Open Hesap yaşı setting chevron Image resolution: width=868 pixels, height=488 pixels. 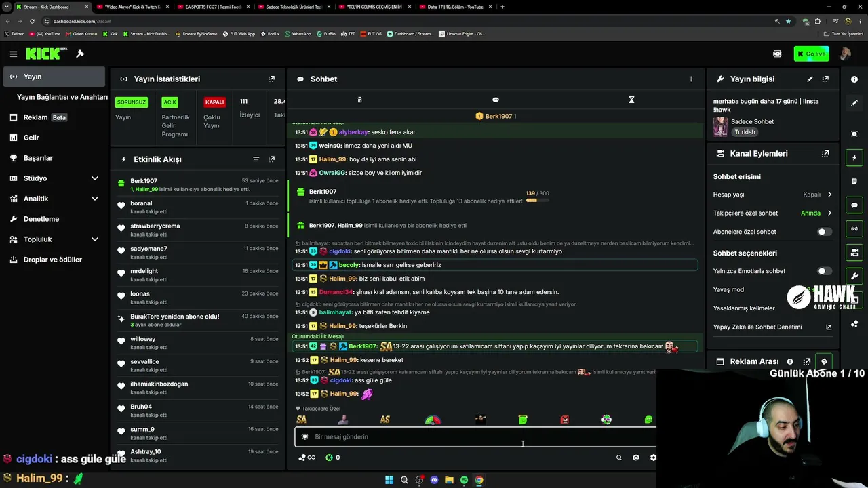pos(829,195)
